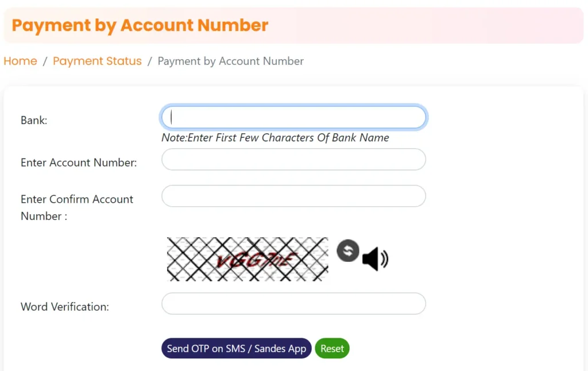
Task: Click the Confirm Account Number field
Action: (293, 196)
